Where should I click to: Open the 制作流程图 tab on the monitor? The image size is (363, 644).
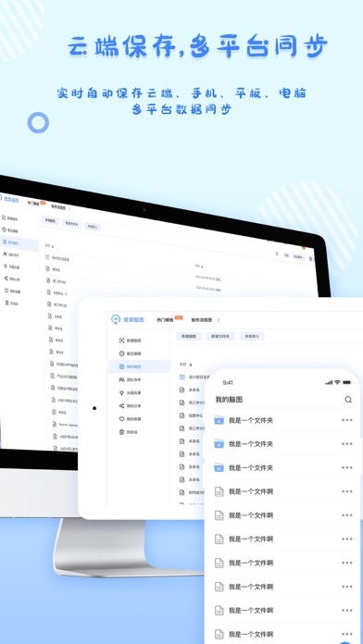pyautogui.click(x=58, y=207)
